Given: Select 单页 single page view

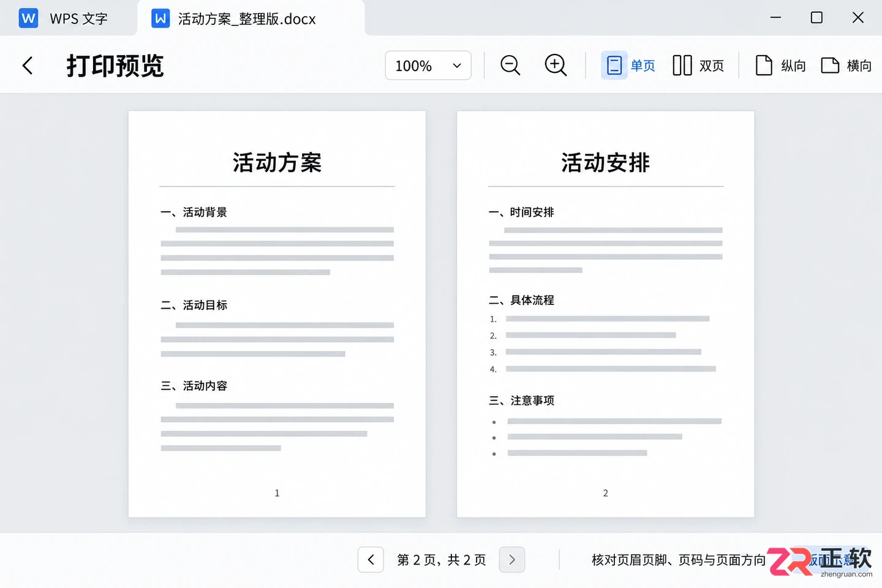Looking at the screenshot, I should (629, 66).
